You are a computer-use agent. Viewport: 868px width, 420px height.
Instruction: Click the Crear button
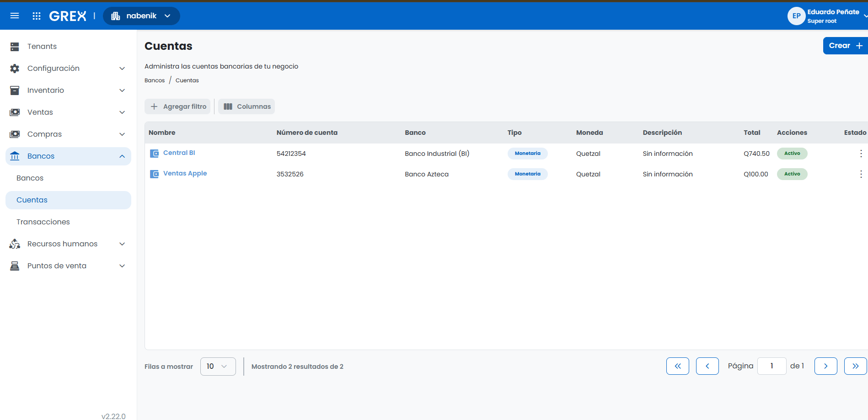(845, 46)
